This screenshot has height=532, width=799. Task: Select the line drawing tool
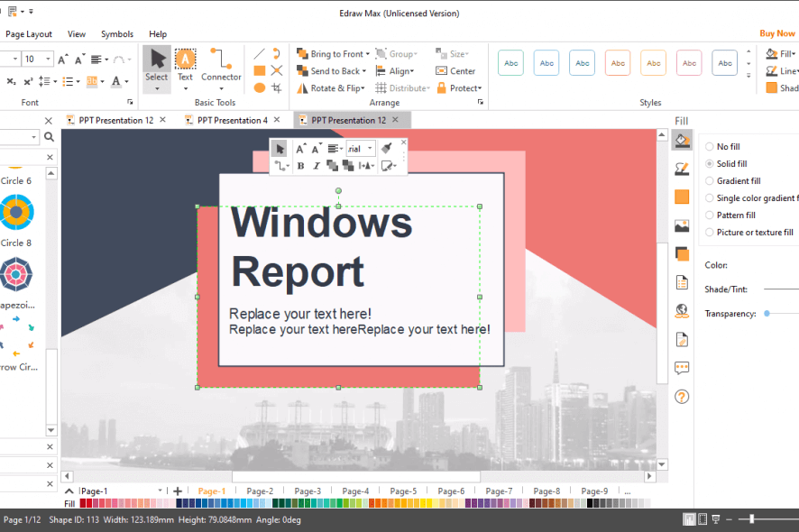[x=259, y=53]
